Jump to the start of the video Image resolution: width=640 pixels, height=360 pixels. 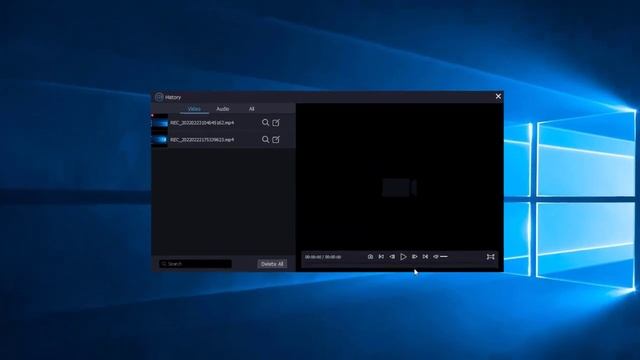381,257
